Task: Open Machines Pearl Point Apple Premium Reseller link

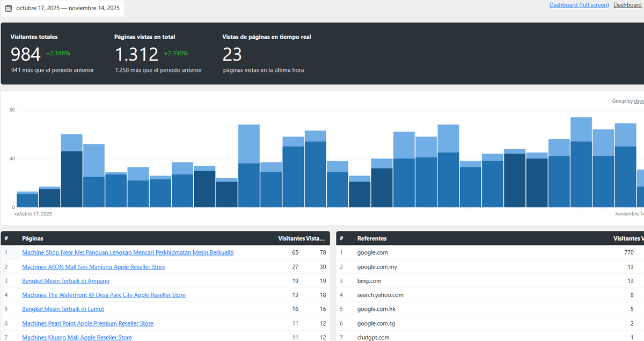Action: coord(87,323)
